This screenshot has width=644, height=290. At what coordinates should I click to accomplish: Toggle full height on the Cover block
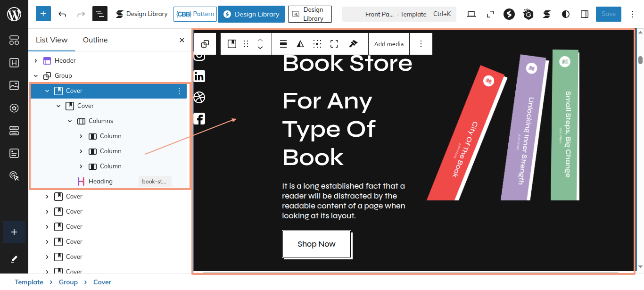[x=334, y=44]
